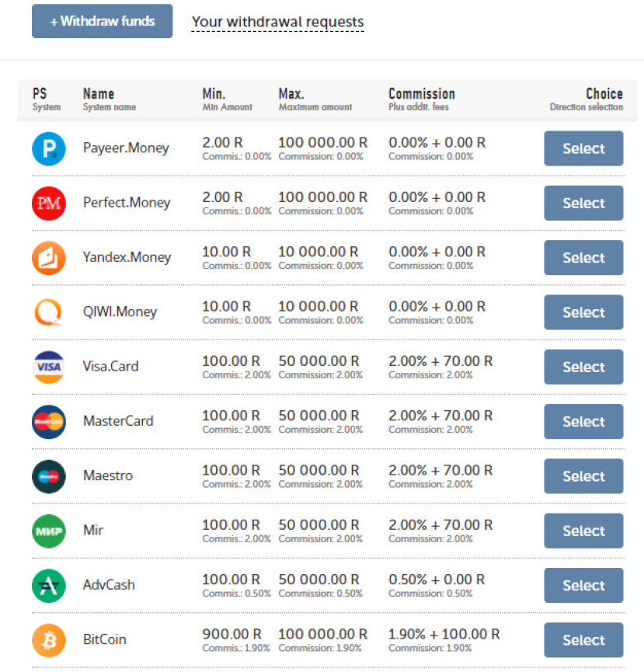The width and height of the screenshot is (644, 672).
Task: Click the Visa card logo icon
Action: tap(49, 367)
